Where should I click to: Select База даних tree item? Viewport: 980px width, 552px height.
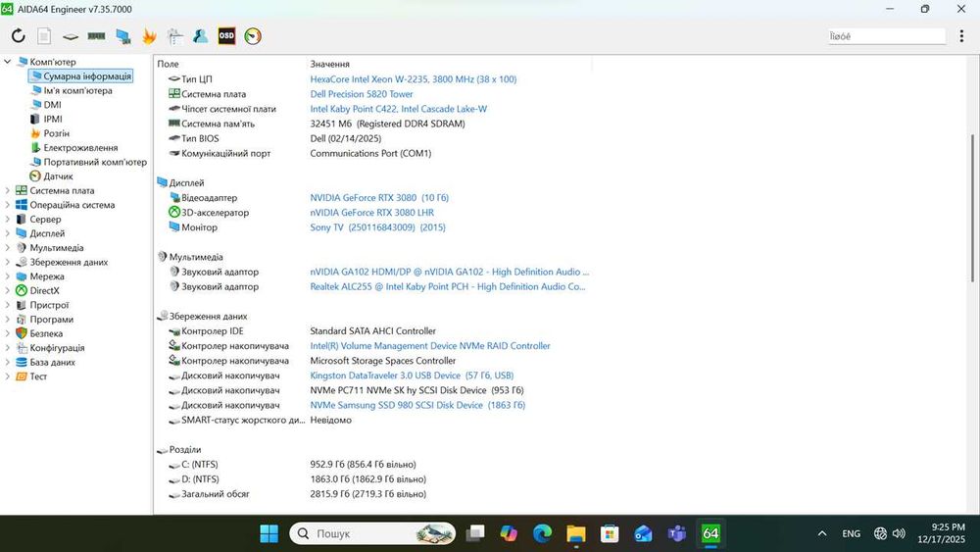coord(53,362)
